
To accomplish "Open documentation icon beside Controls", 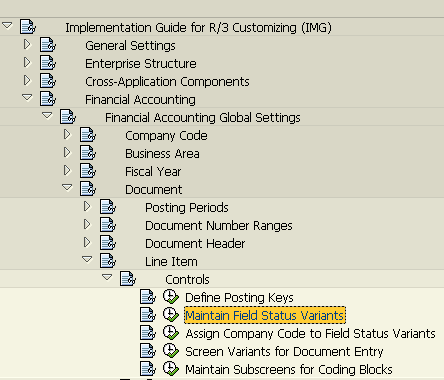I will pyautogui.click(x=128, y=279).
